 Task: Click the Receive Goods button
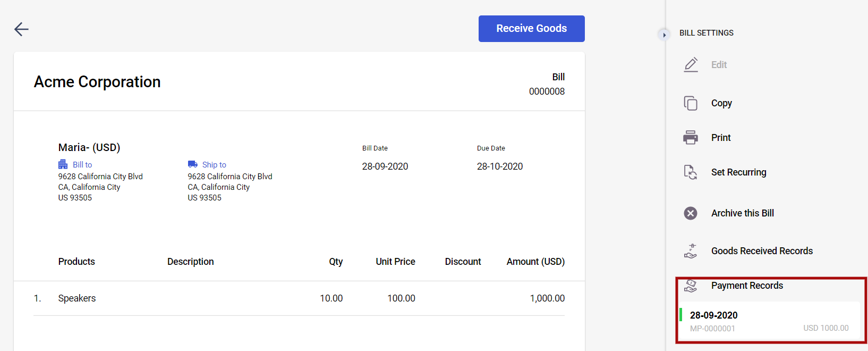pyautogui.click(x=531, y=29)
